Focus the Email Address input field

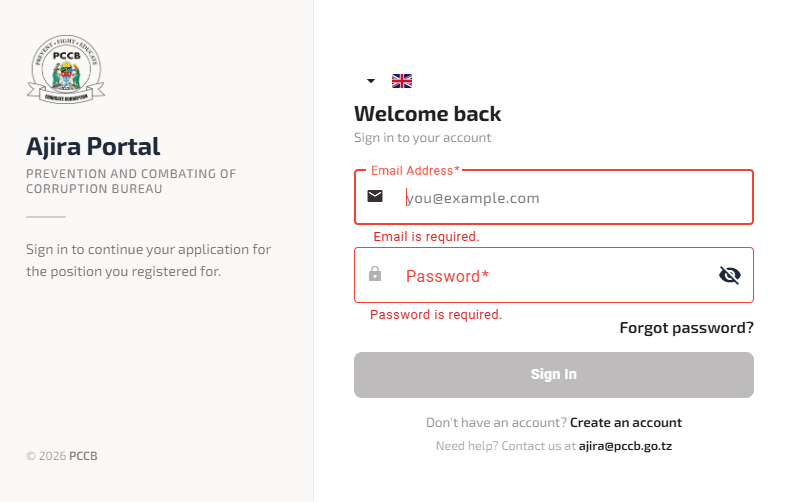click(x=570, y=198)
